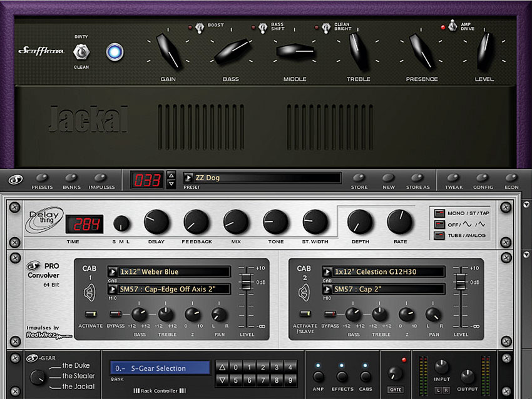Click the Delay knob
This screenshot has height=399, width=532.
(156, 222)
